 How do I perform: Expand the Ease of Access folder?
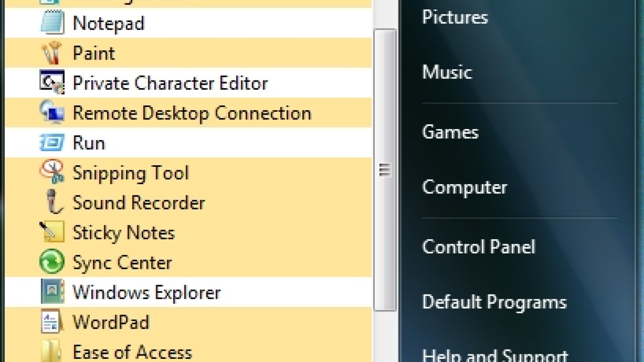click(52, 351)
